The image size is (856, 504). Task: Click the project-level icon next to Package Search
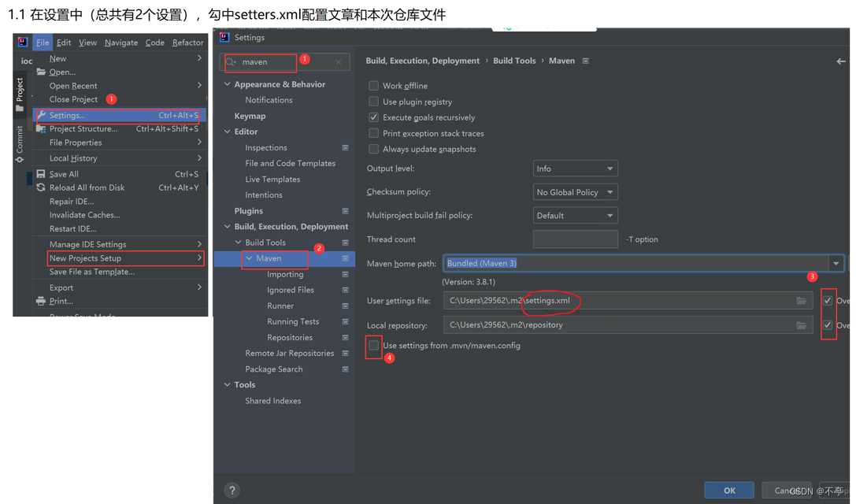click(346, 369)
